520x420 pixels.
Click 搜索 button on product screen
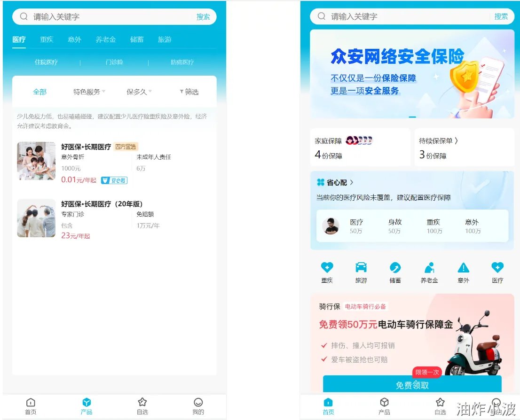coord(203,16)
